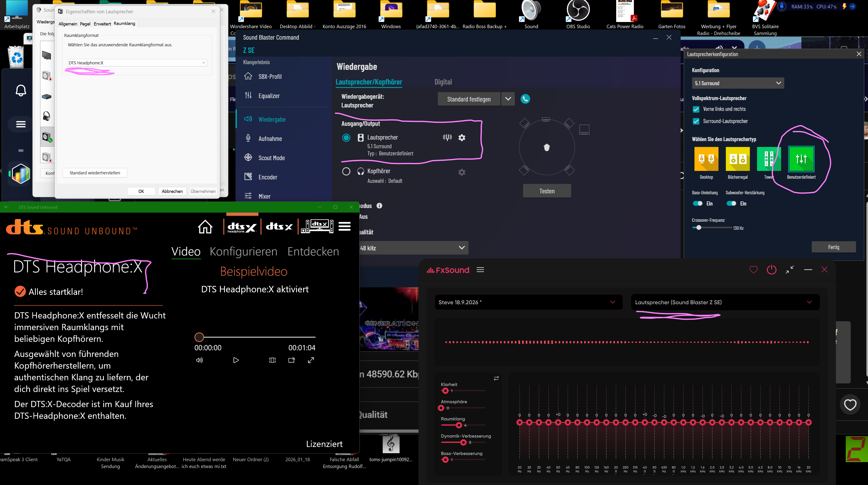The height and width of the screenshot is (485, 868).
Task: Select the Kopfhörer output radio button
Action: click(x=346, y=171)
